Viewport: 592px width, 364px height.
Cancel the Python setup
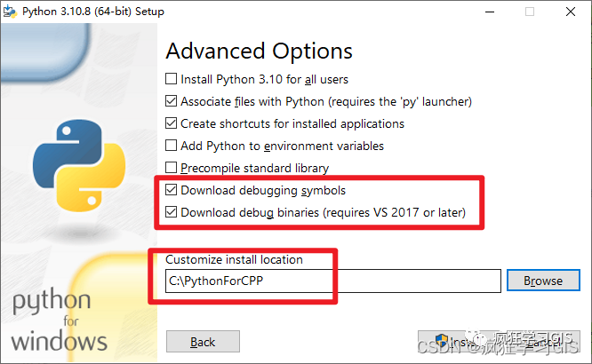tap(543, 342)
